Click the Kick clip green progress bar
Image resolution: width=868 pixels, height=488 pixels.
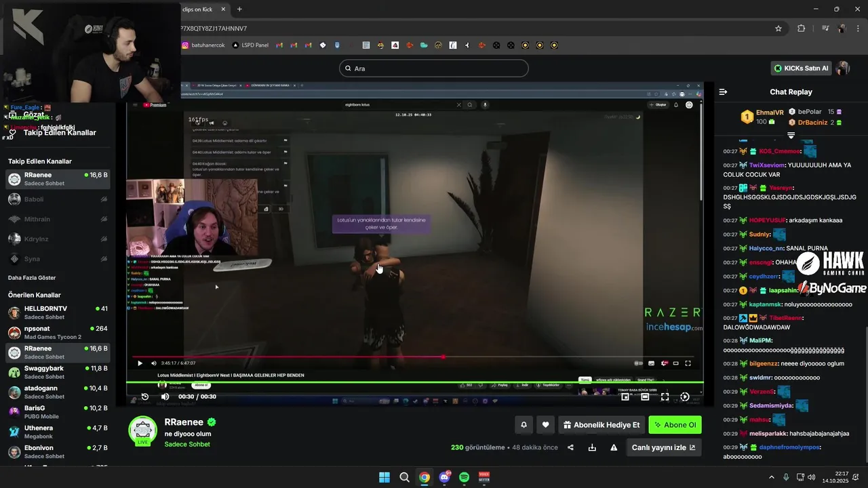click(x=415, y=383)
